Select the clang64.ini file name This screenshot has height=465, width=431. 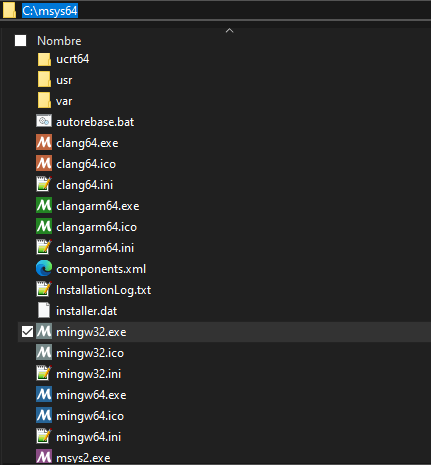click(84, 185)
